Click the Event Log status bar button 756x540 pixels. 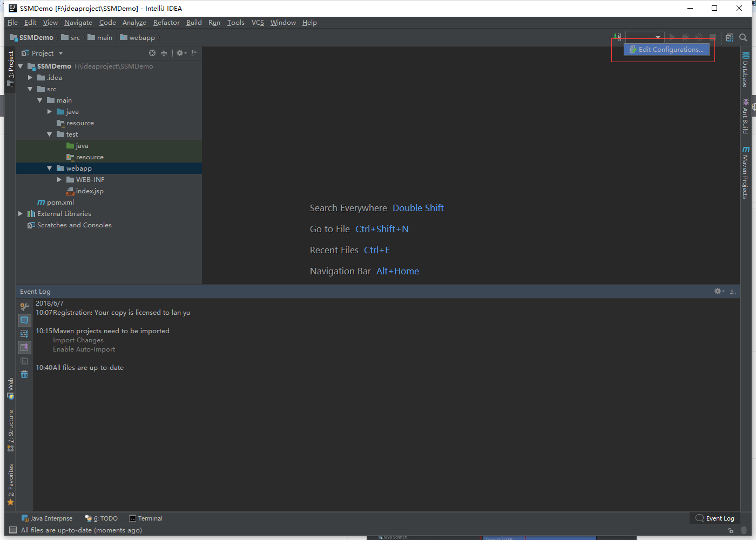[x=715, y=518]
